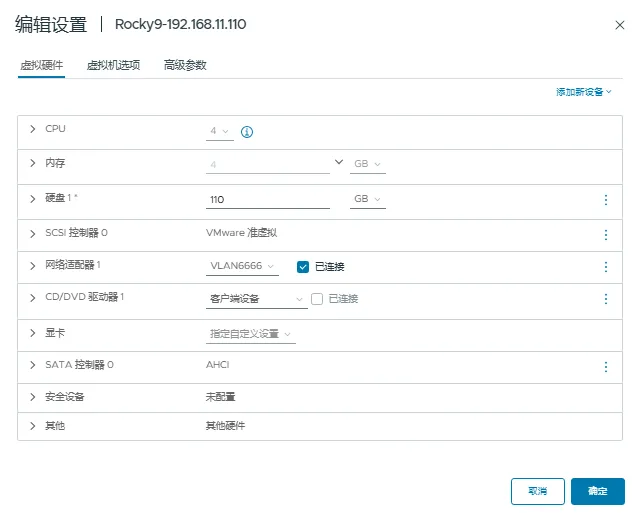Open actions menu for CD/DVD 驱动器 1
This screenshot has height=521, width=639.
coord(606,299)
